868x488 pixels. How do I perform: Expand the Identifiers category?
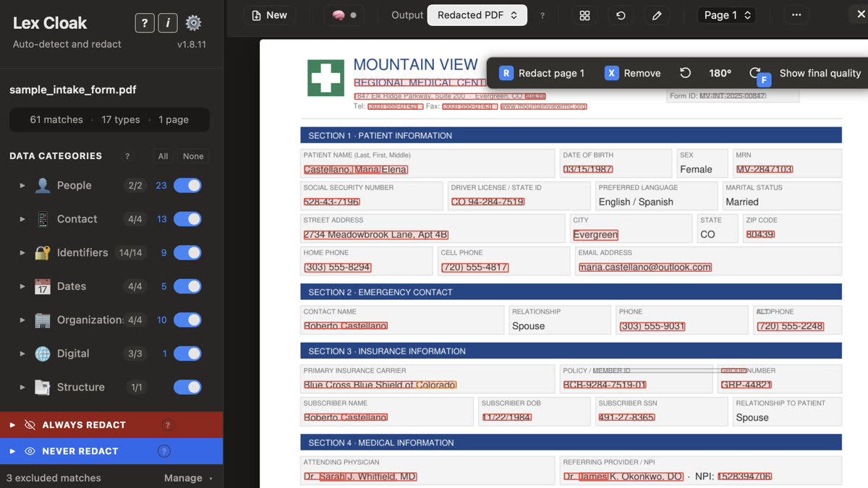(x=22, y=253)
